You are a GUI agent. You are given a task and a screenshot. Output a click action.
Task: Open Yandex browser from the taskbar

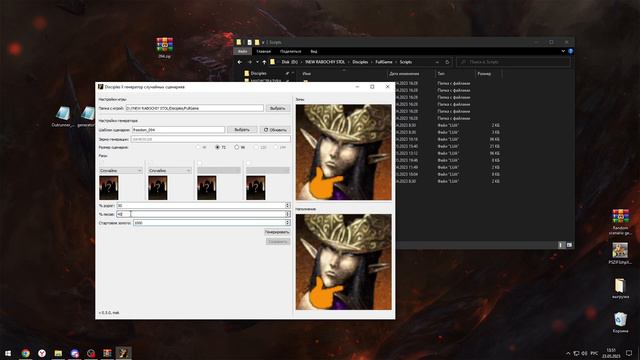click(42, 353)
